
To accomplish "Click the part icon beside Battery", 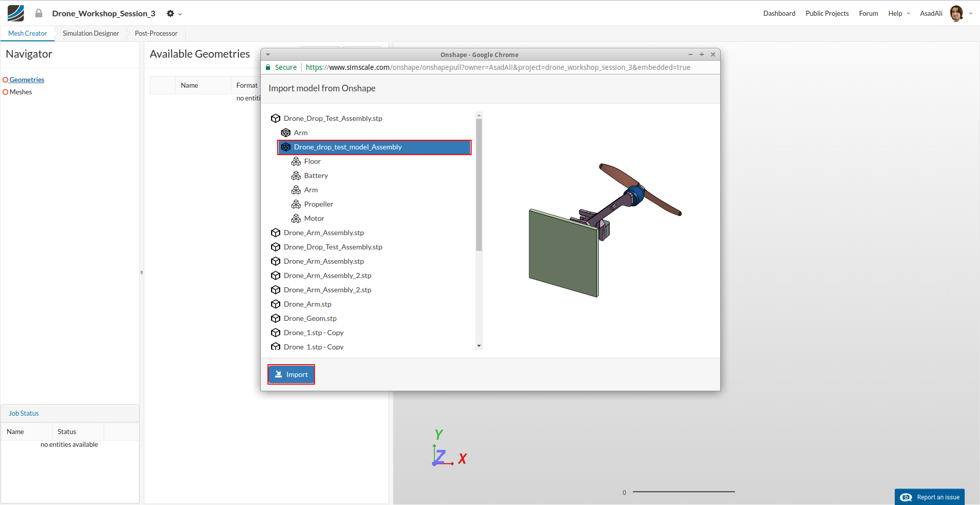I will pyautogui.click(x=296, y=176).
